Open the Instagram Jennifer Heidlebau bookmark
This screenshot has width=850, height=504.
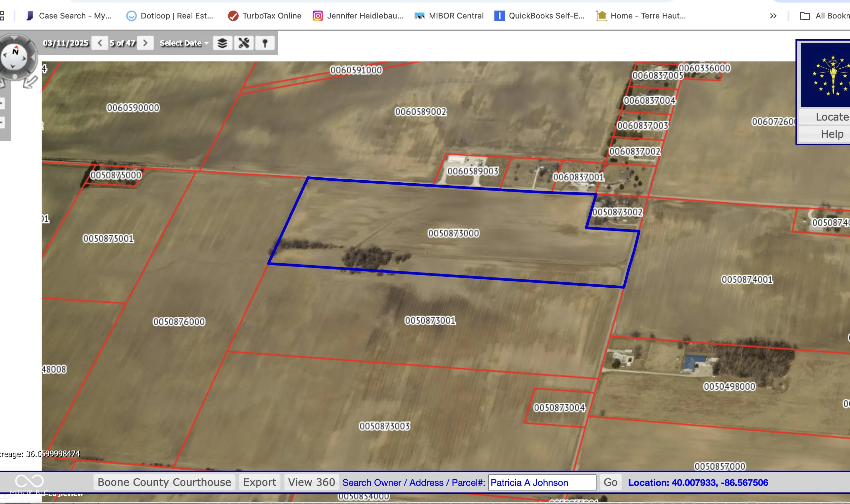tap(358, 16)
